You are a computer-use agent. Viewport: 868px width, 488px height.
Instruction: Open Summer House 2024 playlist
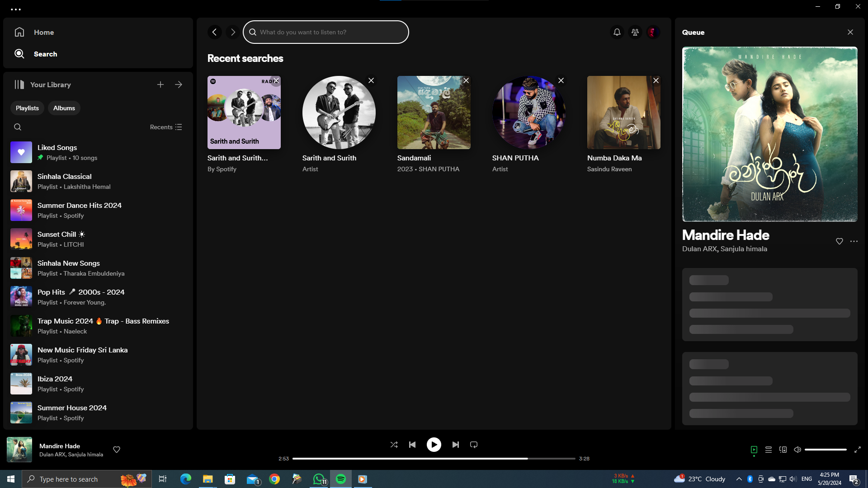coord(98,413)
